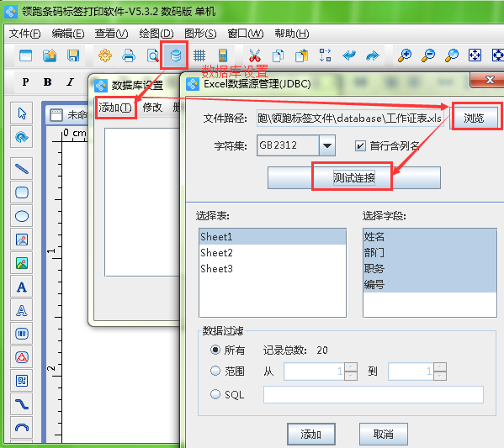Open the database settings toolbar icon
This screenshot has width=504, height=448.
(x=176, y=55)
